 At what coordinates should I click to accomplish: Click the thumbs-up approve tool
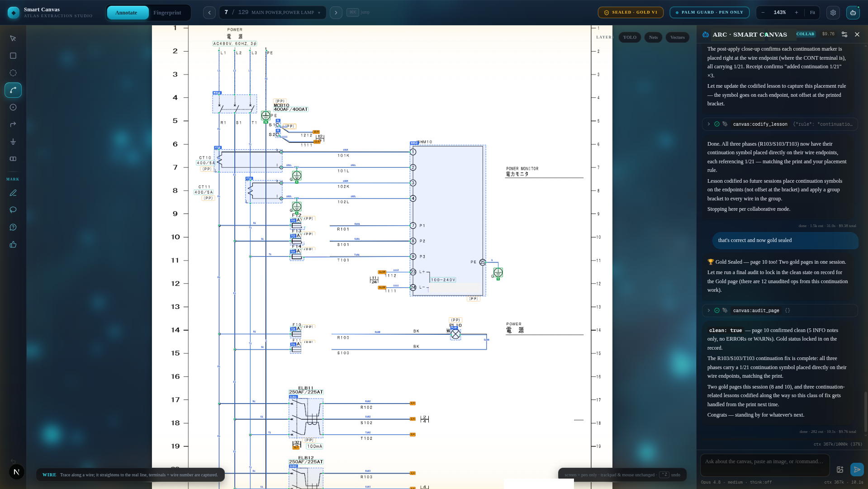coord(13,244)
